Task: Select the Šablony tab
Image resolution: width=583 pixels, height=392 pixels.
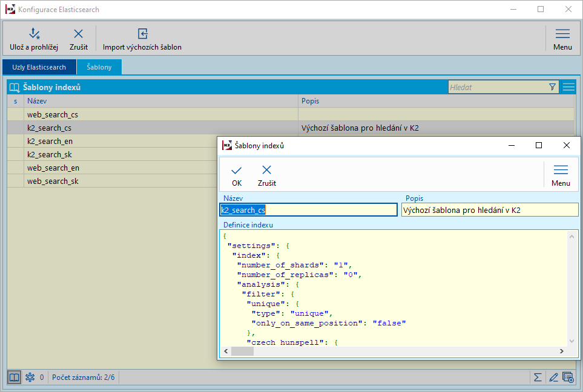Action: click(x=99, y=67)
